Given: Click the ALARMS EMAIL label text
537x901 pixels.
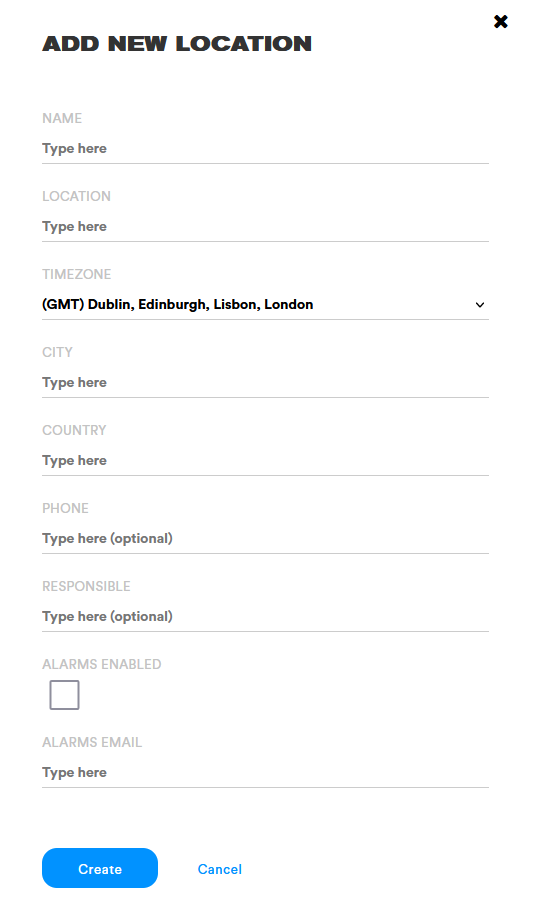Looking at the screenshot, I should 92,742.
